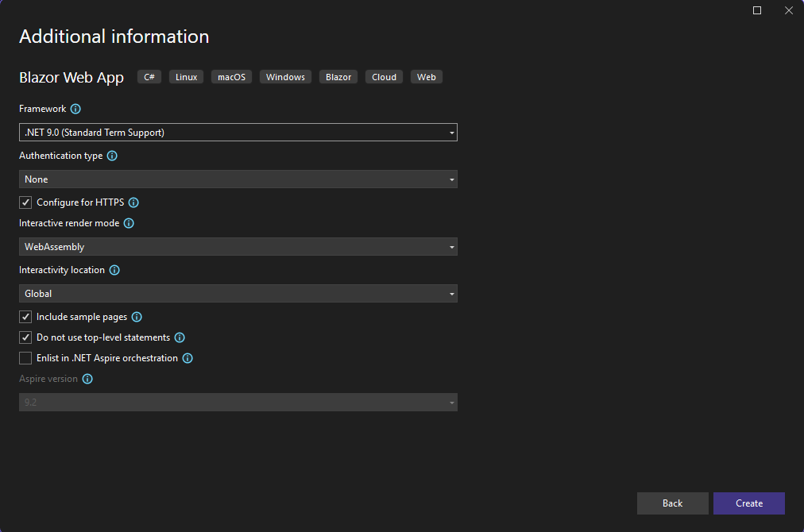Disable the Include sample pages checkbox
The width and height of the screenshot is (804, 532).
click(26, 317)
